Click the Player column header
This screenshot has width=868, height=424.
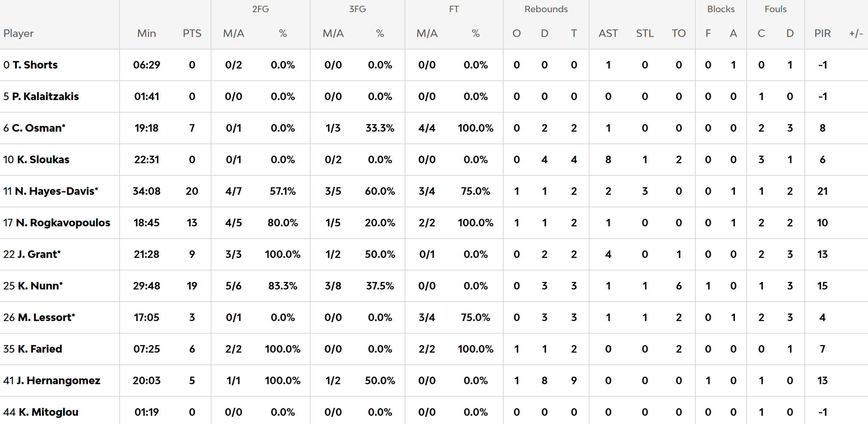tap(19, 33)
